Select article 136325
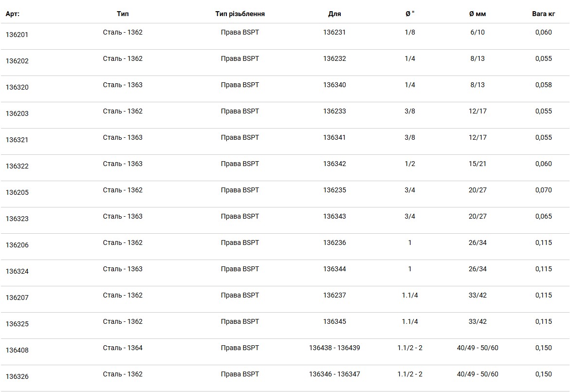Screen dimensions: 570x392 pyautogui.click(x=17, y=324)
